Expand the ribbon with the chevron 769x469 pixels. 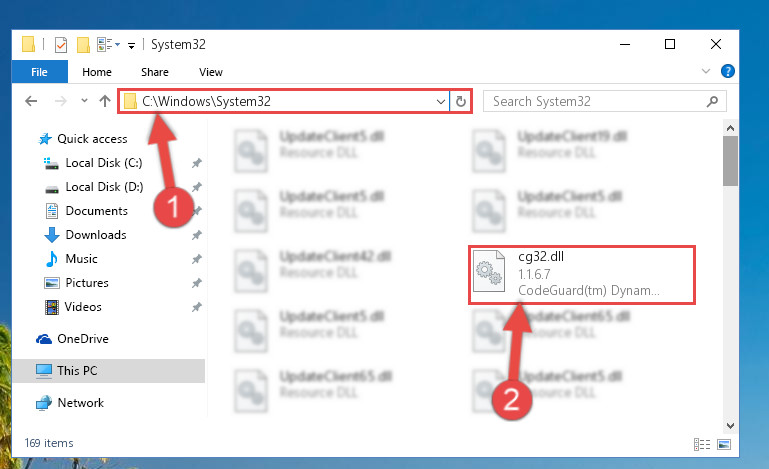click(706, 71)
